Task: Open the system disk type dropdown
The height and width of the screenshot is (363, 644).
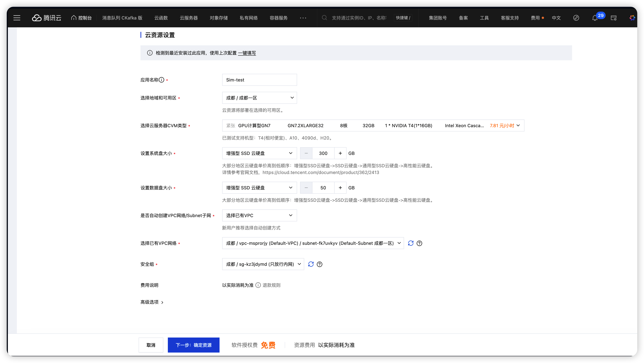Action: tap(259, 153)
